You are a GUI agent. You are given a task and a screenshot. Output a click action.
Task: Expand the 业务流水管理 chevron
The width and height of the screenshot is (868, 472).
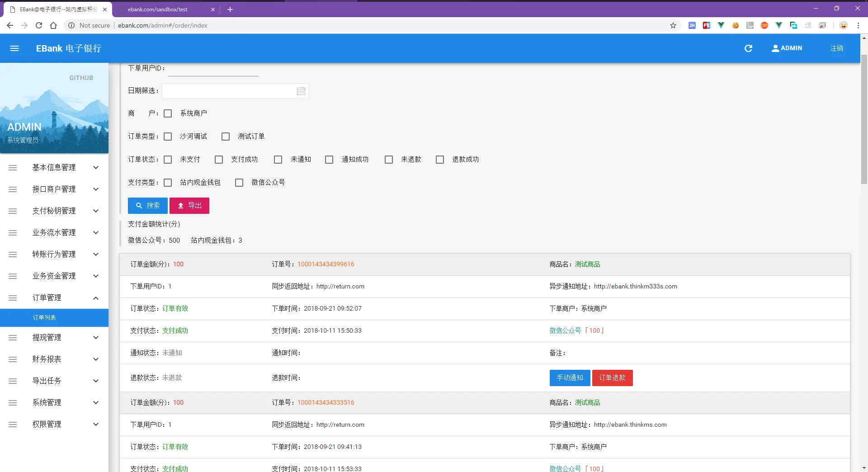96,233
